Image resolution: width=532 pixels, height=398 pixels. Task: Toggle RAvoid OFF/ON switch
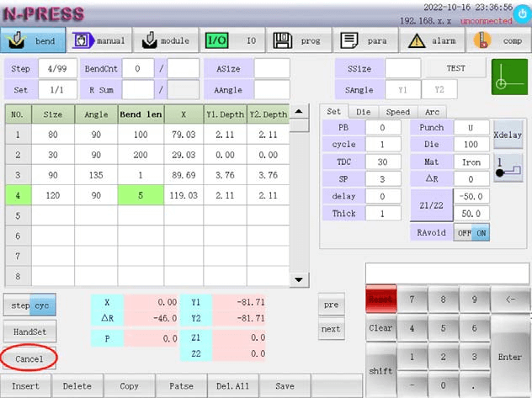(470, 233)
